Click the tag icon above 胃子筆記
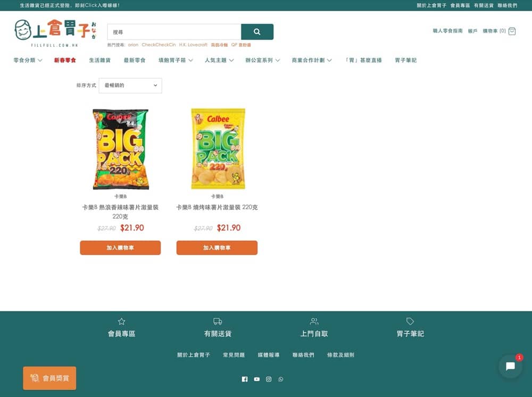Screen dimensions: 532x397 (410, 321)
